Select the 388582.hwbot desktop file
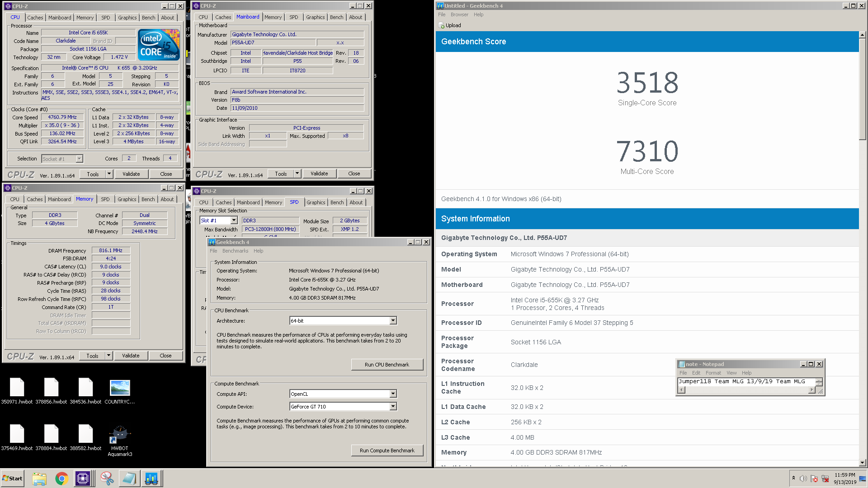 tap(85, 437)
